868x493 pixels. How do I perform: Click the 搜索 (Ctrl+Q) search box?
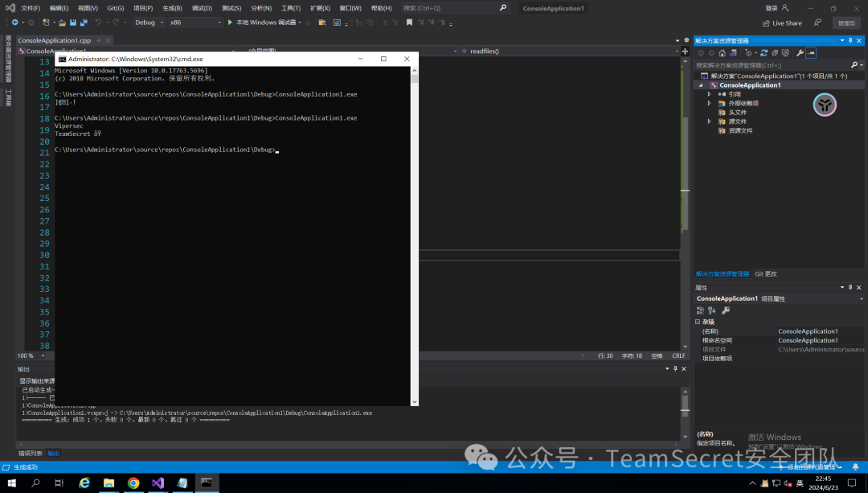pos(454,8)
